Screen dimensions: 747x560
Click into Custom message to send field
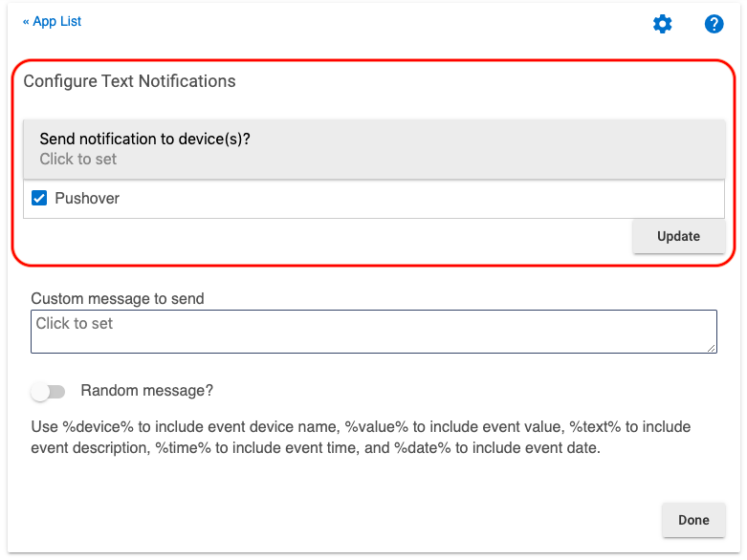pyautogui.click(x=374, y=332)
